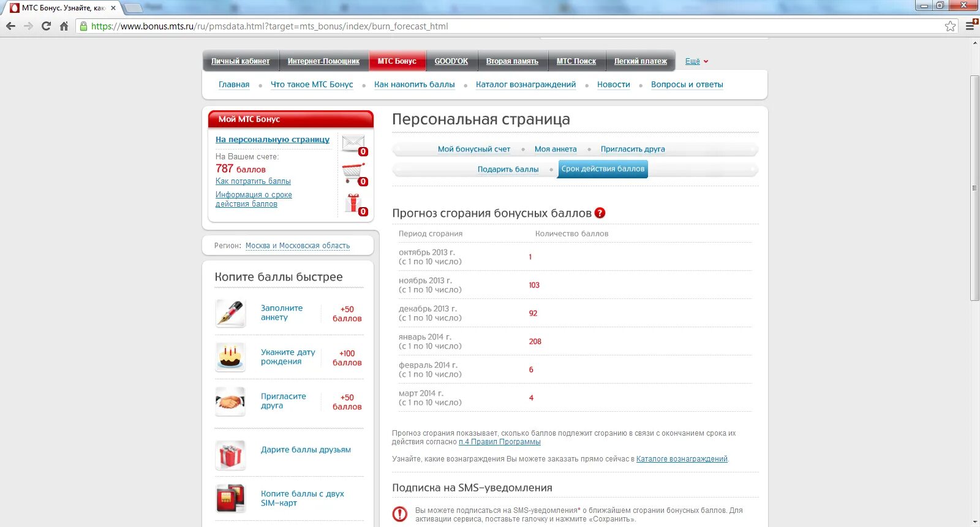This screenshot has height=527, width=980.
Task: Open Новости menu link
Action: pos(613,85)
